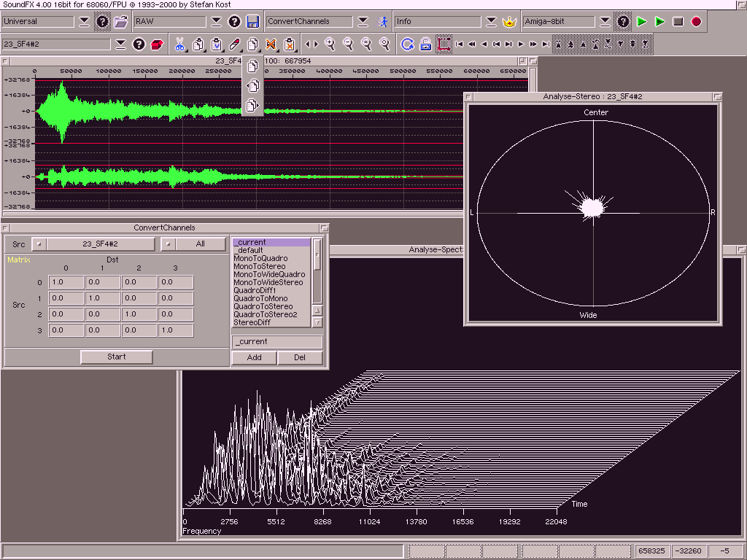This screenshot has height=560, width=747.
Task: Run the operator with the running-man icon
Action: click(x=382, y=22)
